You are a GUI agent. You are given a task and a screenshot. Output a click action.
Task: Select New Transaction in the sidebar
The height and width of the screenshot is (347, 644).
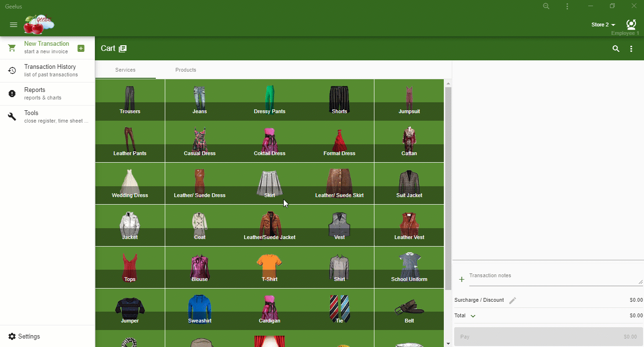(47, 48)
